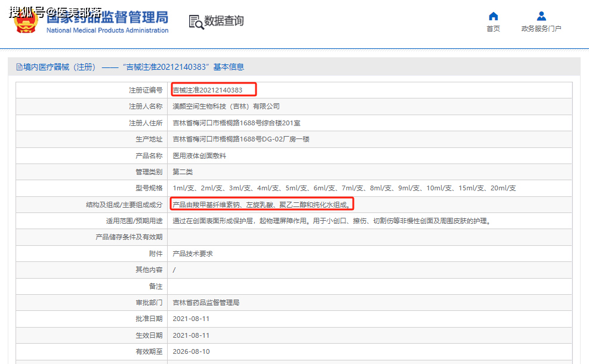Click the 数据查询 search document icon
The width and height of the screenshot is (589, 364).
click(x=196, y=22)
